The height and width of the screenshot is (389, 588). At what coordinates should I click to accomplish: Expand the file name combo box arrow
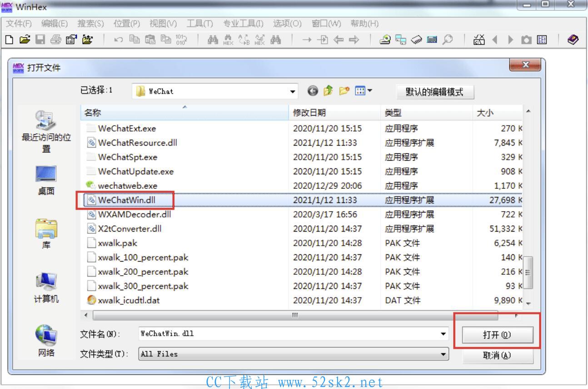pos(443,334)
